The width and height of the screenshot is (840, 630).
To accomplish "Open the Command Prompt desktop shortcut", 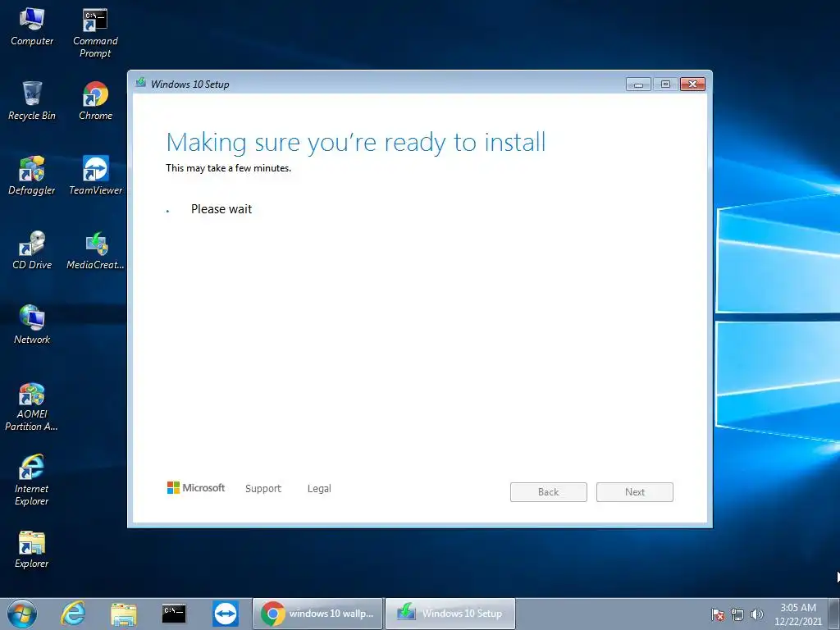I will point(95,33).
